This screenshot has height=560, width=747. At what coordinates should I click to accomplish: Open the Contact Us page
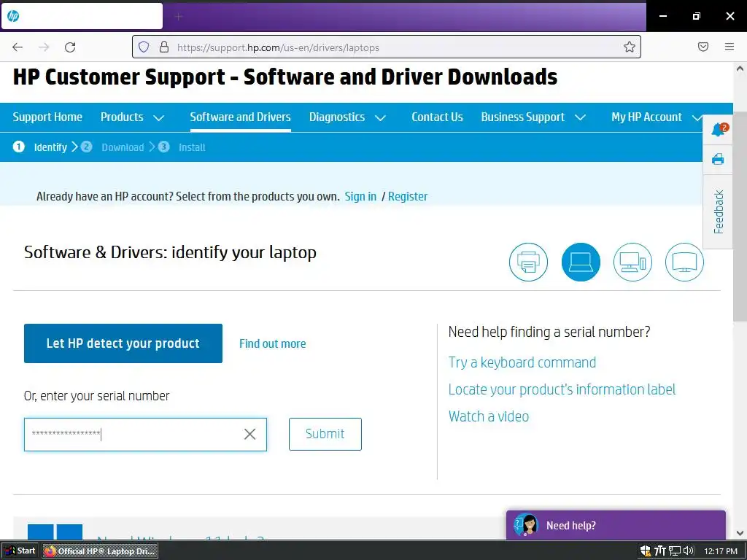tap(437, 117)
